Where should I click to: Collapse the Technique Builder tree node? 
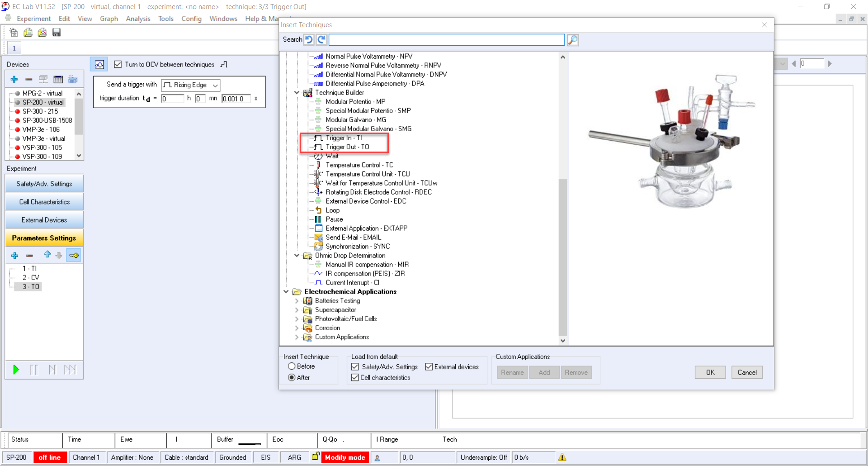(297, 93)
